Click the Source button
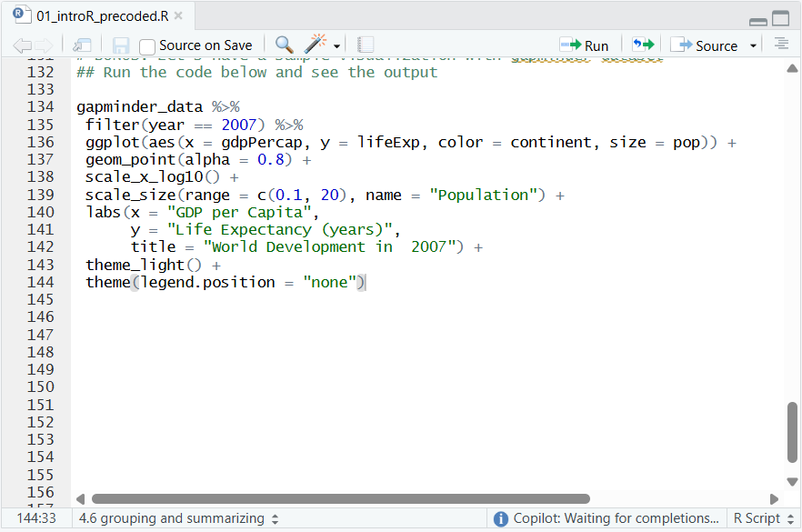This screenshot has height=532, width=802. [705, 45]
